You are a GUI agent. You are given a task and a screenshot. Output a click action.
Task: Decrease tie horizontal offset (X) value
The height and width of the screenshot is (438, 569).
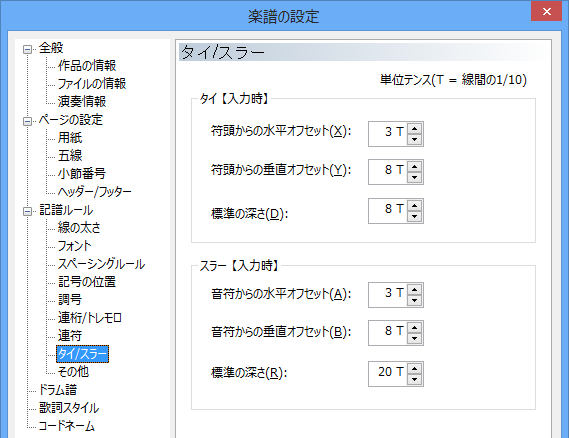click(414, 139)
